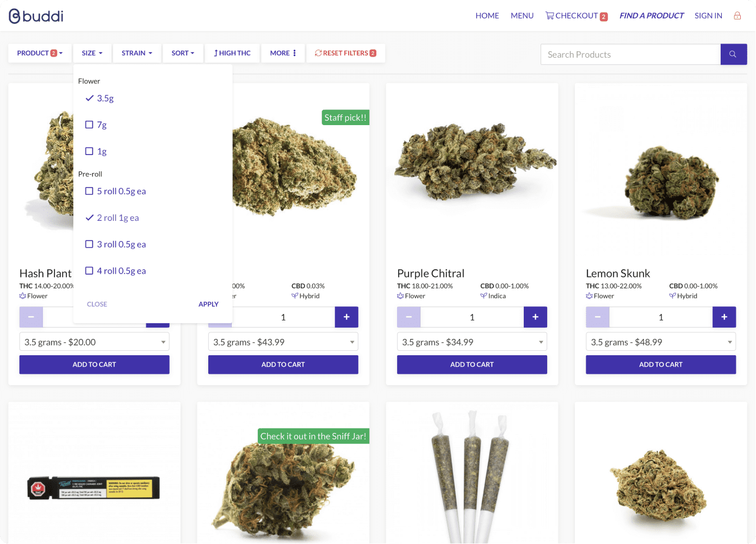
Task: Check the 1g flower size
Action: tap(96, 152)
